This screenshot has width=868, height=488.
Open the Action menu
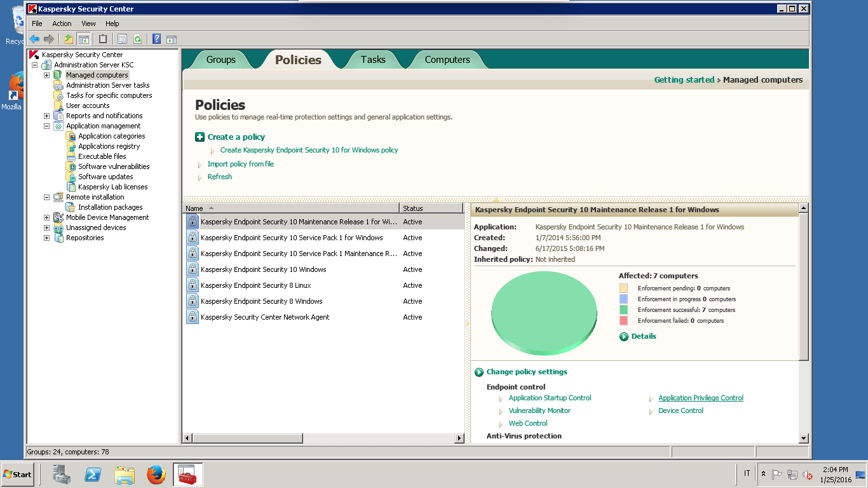coord(62,24)
